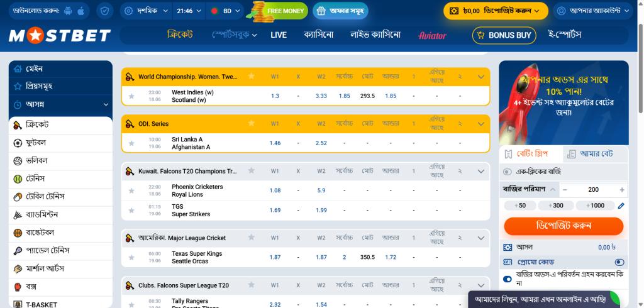Collapse the Kuwait Falcons T20 section

coord(481,171)
